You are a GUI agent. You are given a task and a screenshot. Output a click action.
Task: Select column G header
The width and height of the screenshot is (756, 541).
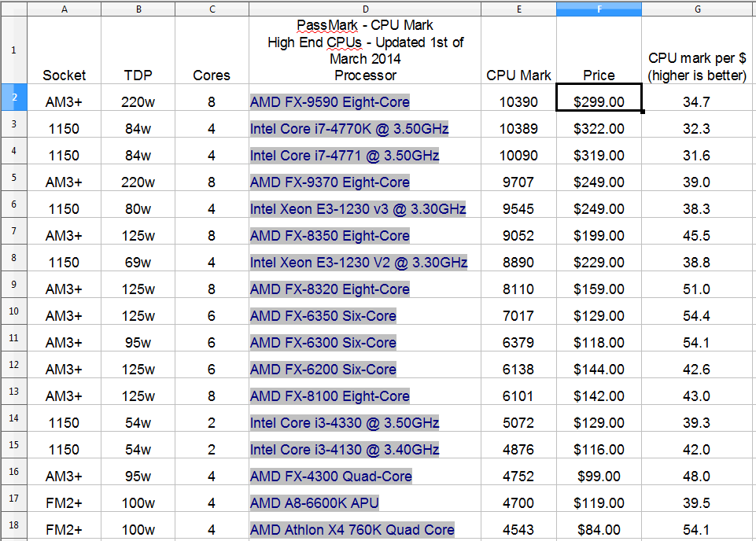point(698,9)
